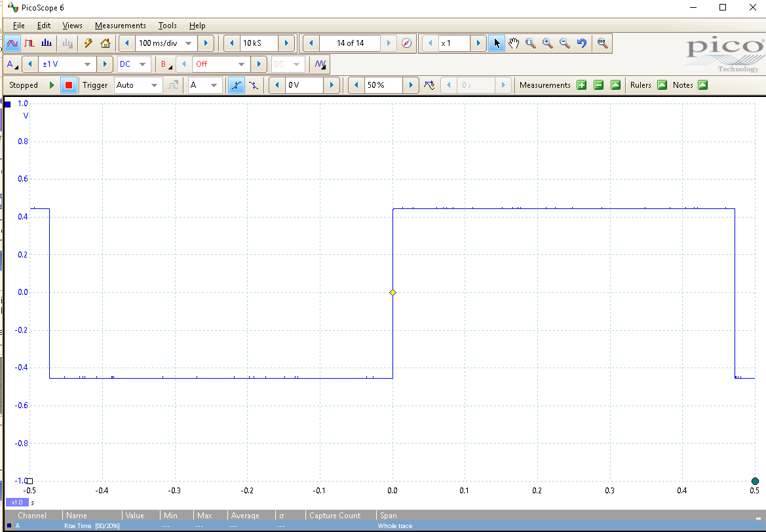The width and height of the screenshot is (766, 532).
Task: Increase timebase with right arrow
Action: point(206,43)
